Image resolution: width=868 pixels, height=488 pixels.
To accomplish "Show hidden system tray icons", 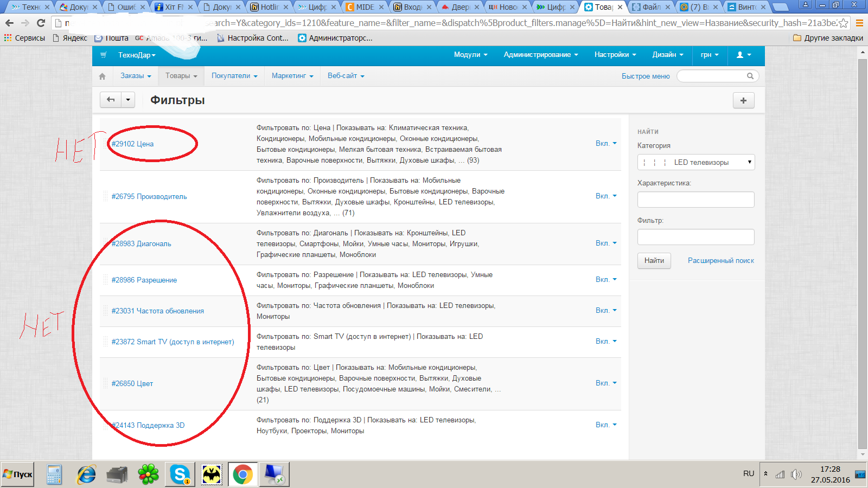I will (x=765, y=474).
